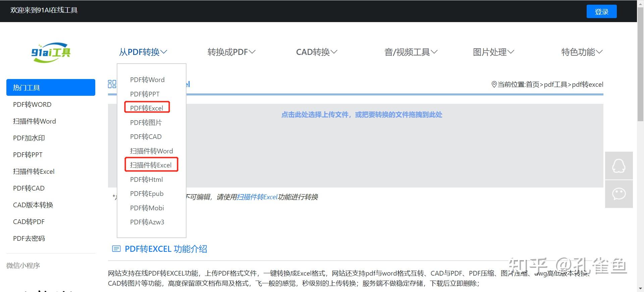644x292 pixels.
Task: Open CAD版本转换 in the sidebar
Action: point(33,205)
